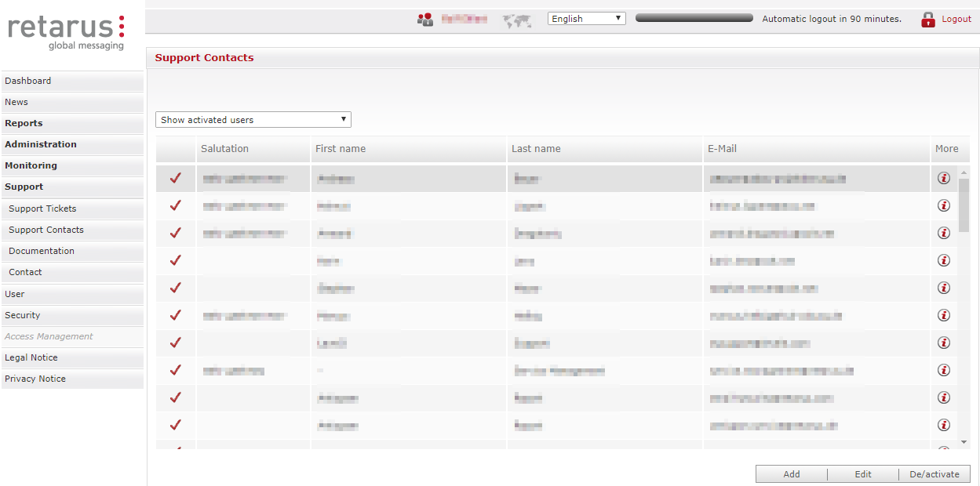Open the English language dropdown
The height and width of the screenshot is (486, 980).
coord(586,19)
